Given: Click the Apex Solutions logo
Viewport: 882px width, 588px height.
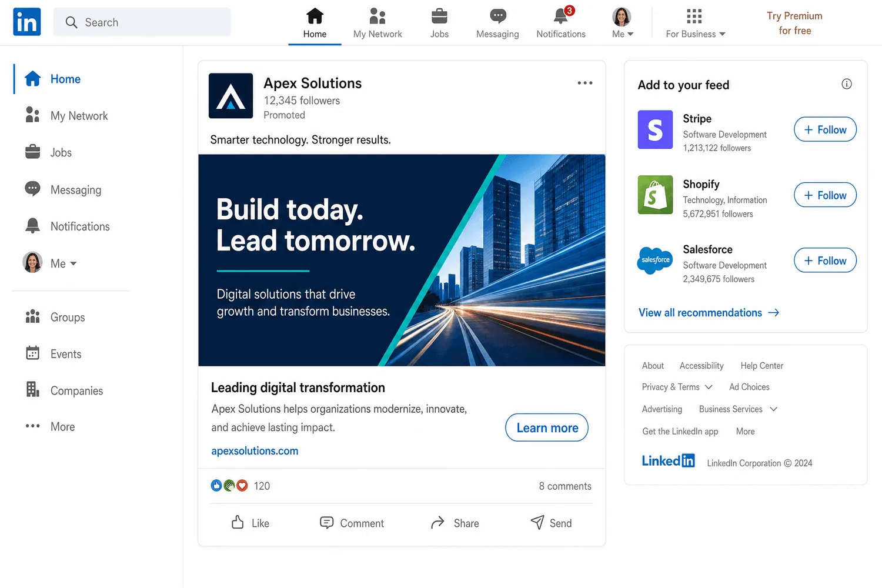Looking at the screenshot, I should [x=231, y=96].
